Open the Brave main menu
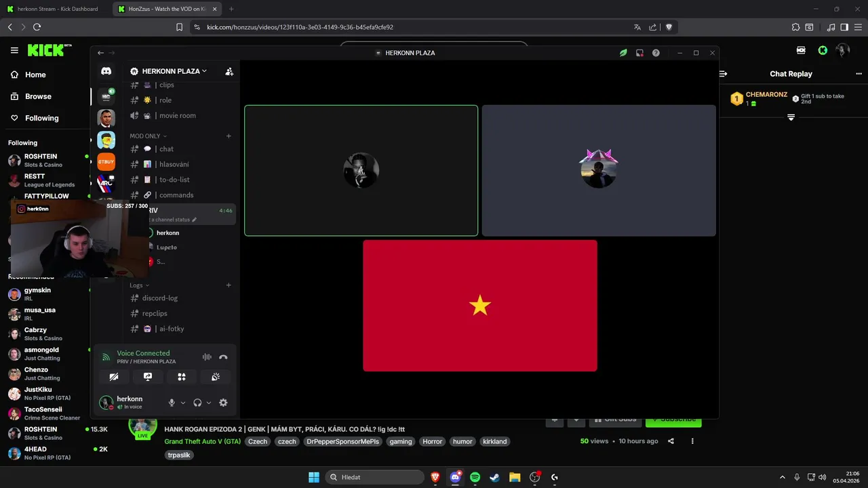Screen dimensions: 868x488 (857, 27)
